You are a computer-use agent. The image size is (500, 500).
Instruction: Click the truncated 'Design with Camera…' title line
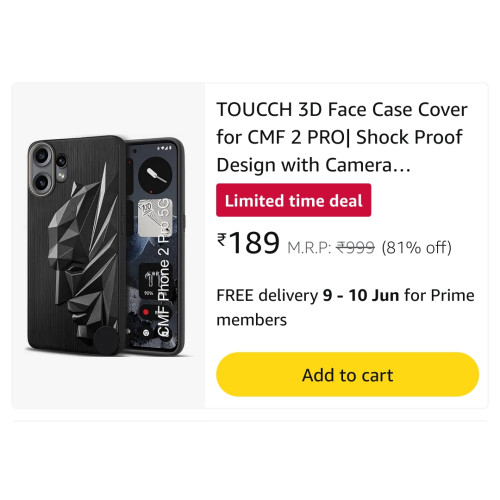(x=314, y=165)
